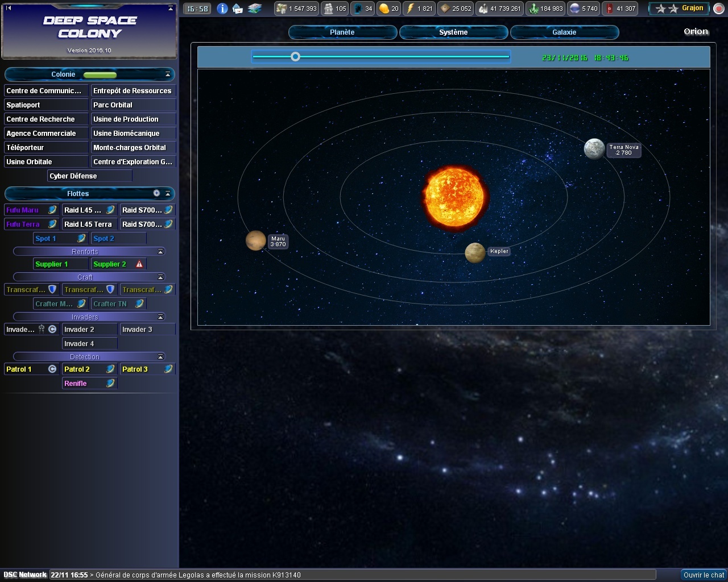Add a new fleet with plus icon
The image size is (728, 582).
tap(156, 193)
